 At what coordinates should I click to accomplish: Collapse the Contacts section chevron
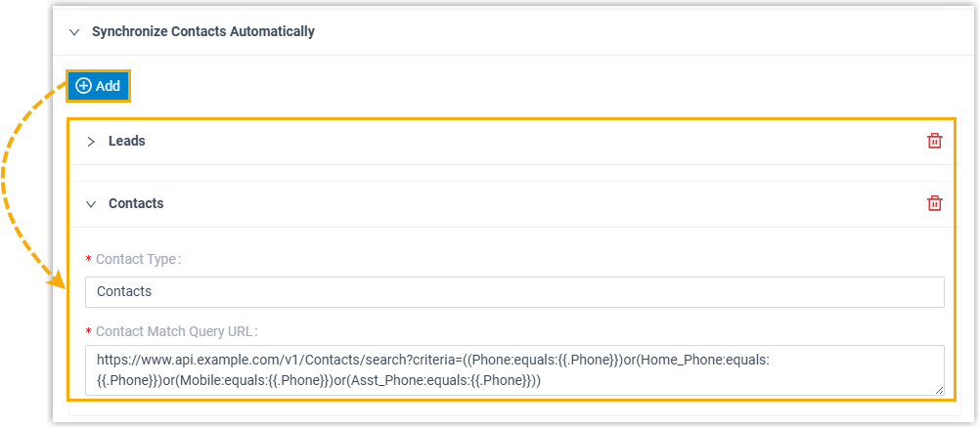tap(91, 204)
